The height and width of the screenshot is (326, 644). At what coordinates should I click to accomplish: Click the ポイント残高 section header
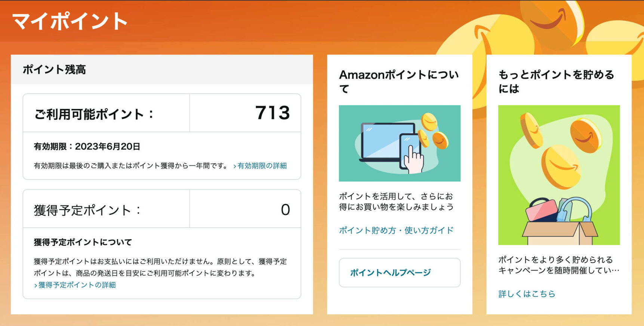click(55, 70)
